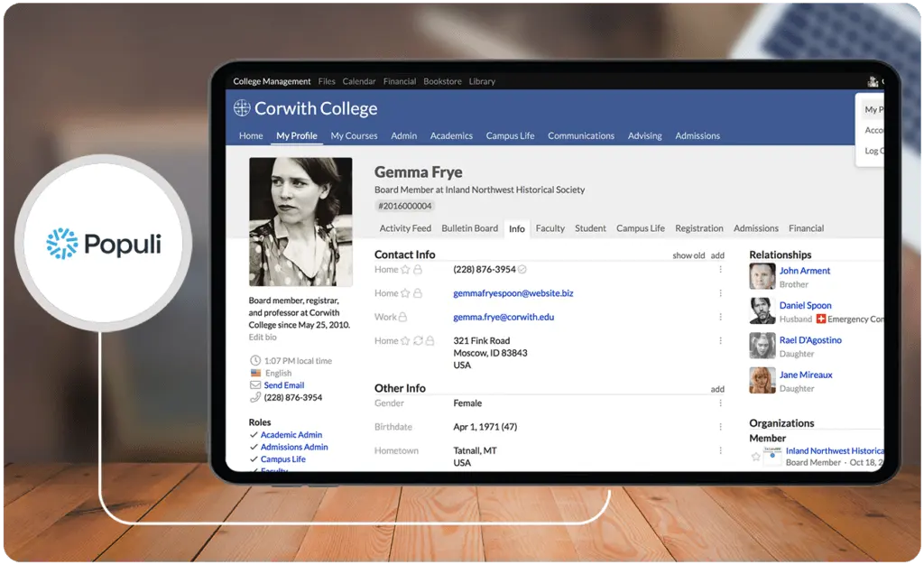Open options menu for Hometown row

point(720,450)
